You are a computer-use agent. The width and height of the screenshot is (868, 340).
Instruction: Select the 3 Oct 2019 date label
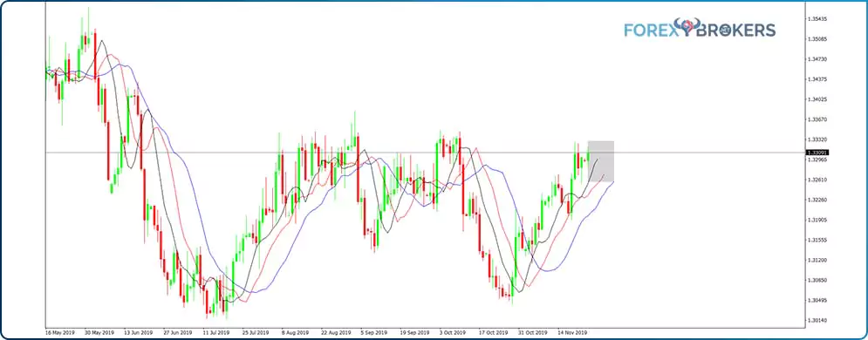451,333
